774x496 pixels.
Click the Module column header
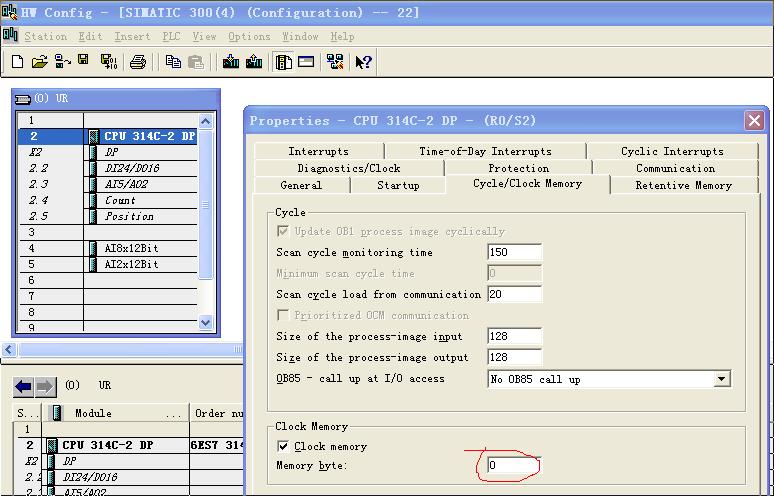pyautogui.click(x=116, y=413)
